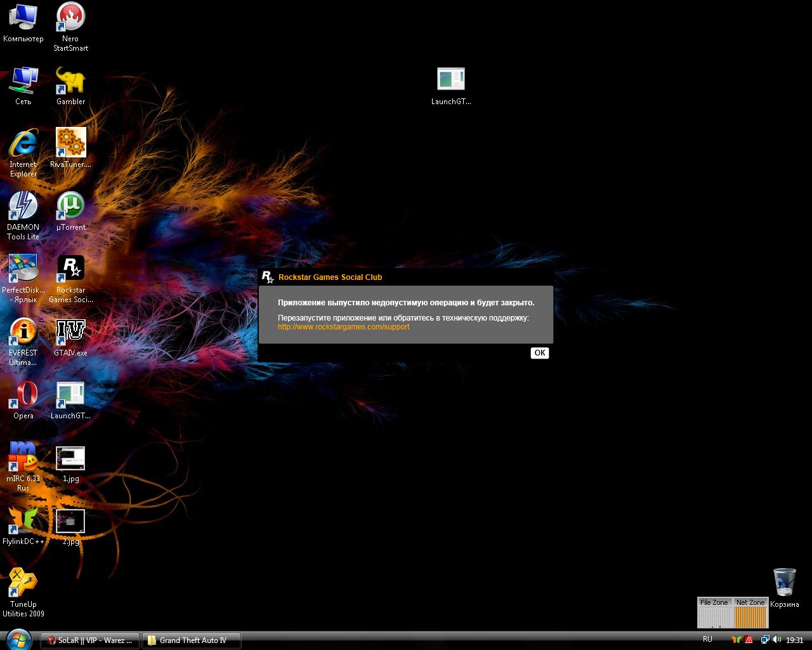Open the rockstargames.com support link
Viewport: 812px width, 650px height.
click(x=343, y=327)
